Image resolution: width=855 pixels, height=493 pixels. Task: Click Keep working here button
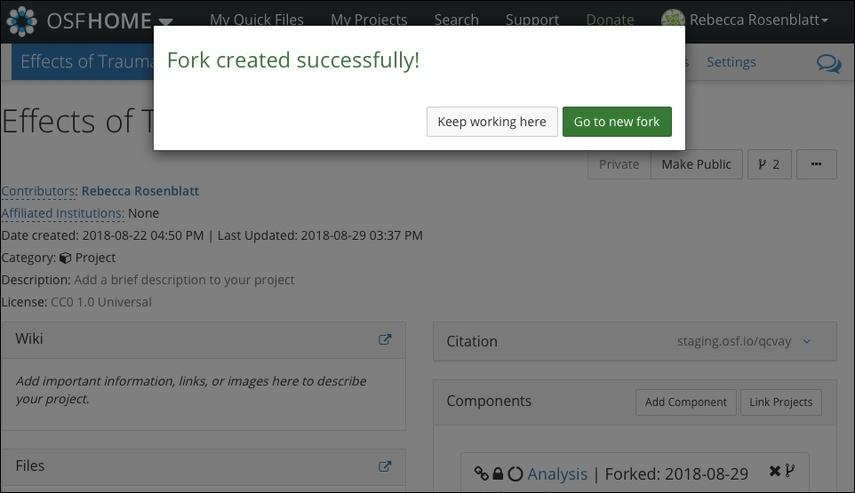pyautogui.click(x=492, y=122)
